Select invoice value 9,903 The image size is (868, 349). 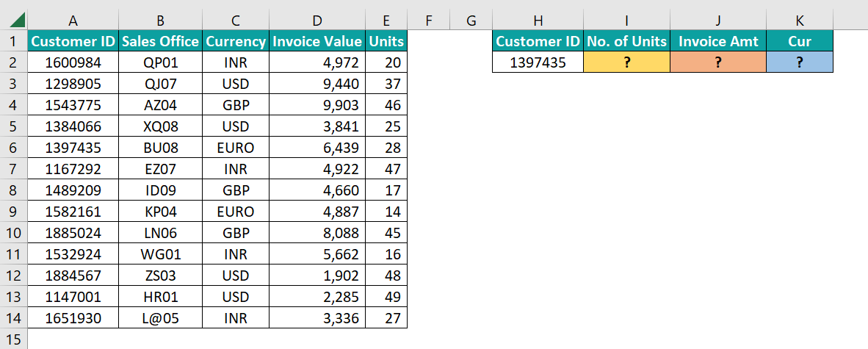pyautogui.click(x=317, y=104)
